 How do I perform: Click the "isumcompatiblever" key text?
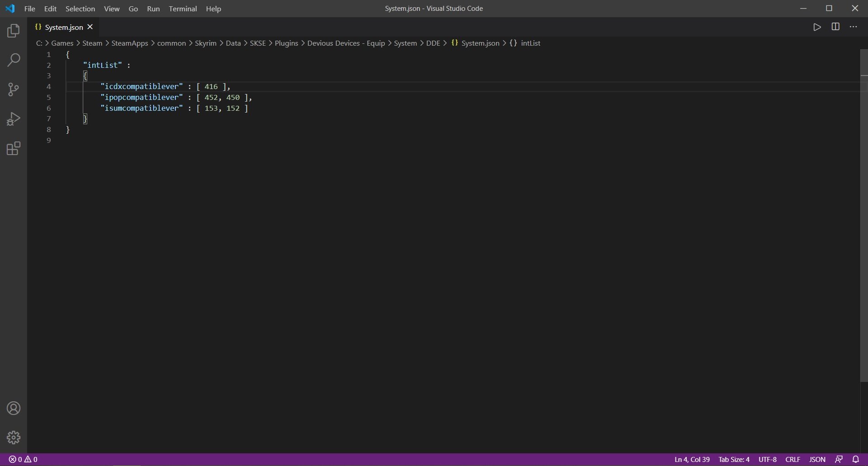[x=142, y=108]
